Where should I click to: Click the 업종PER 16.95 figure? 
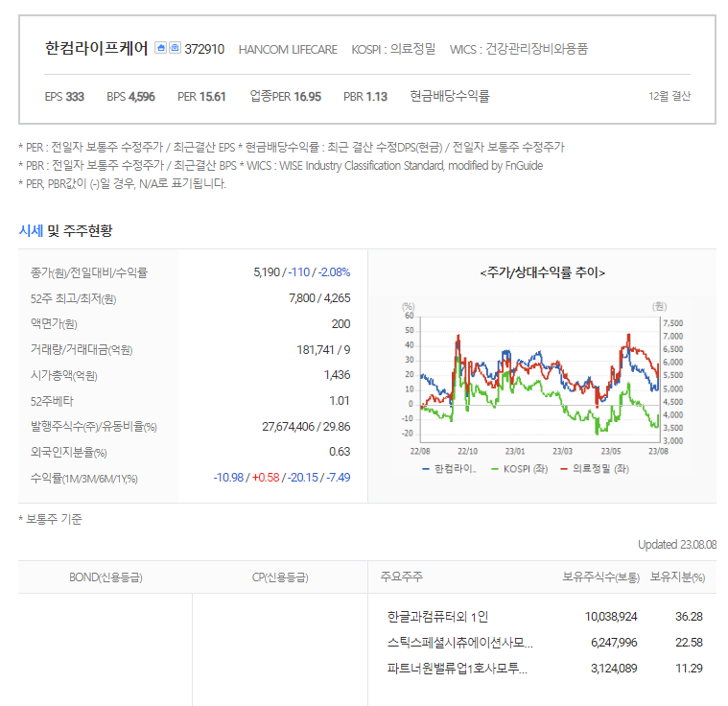pyautogui.click(x=286, y=96)
